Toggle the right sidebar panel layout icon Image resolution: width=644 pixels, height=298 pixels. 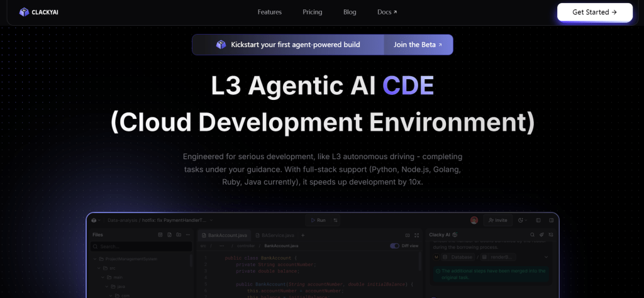point(551,221)
